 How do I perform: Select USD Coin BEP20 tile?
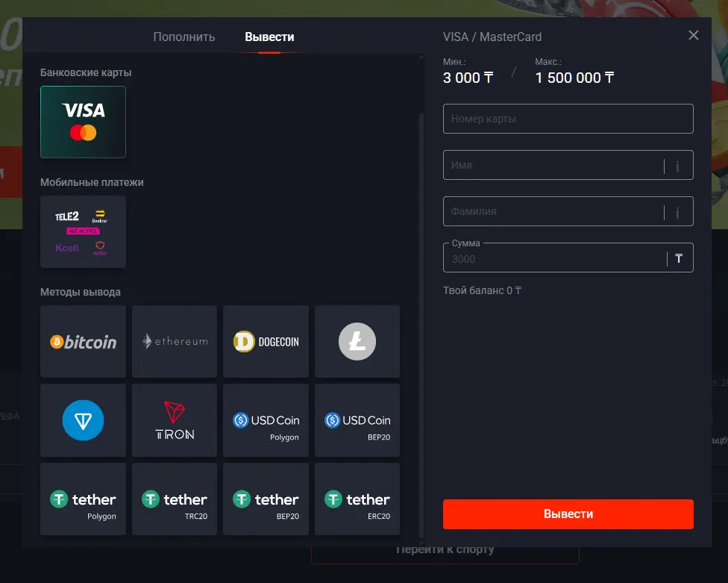click(x=357, y=420)
